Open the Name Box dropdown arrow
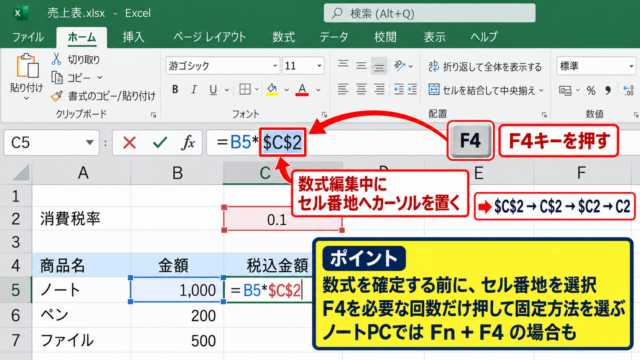The image size is (640, 360). coord(90,142)
